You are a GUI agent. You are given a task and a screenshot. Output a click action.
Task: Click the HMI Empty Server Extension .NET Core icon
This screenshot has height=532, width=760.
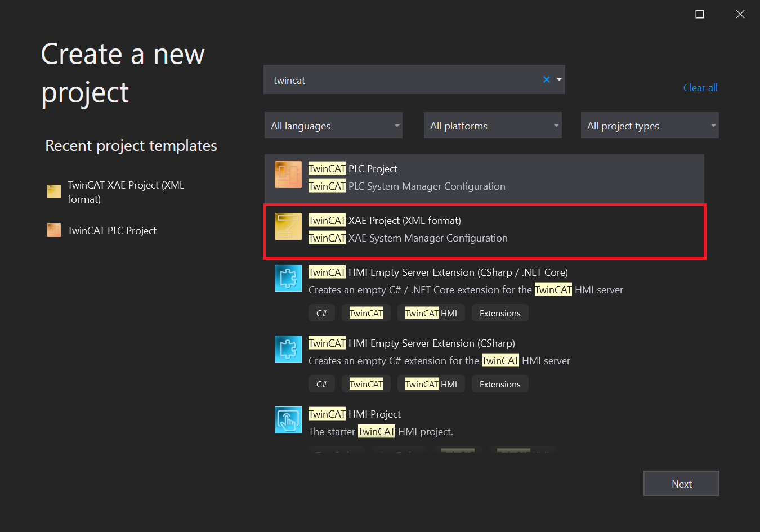[288, 278]
